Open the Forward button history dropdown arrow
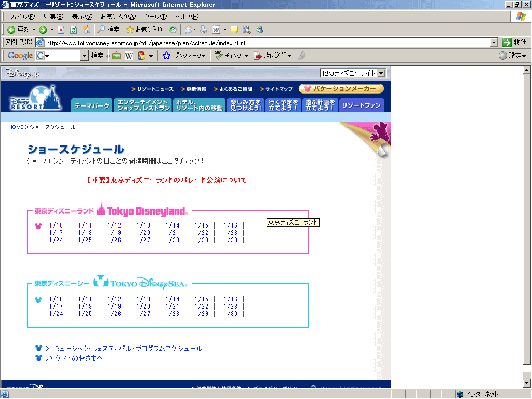 click(52, 30)
